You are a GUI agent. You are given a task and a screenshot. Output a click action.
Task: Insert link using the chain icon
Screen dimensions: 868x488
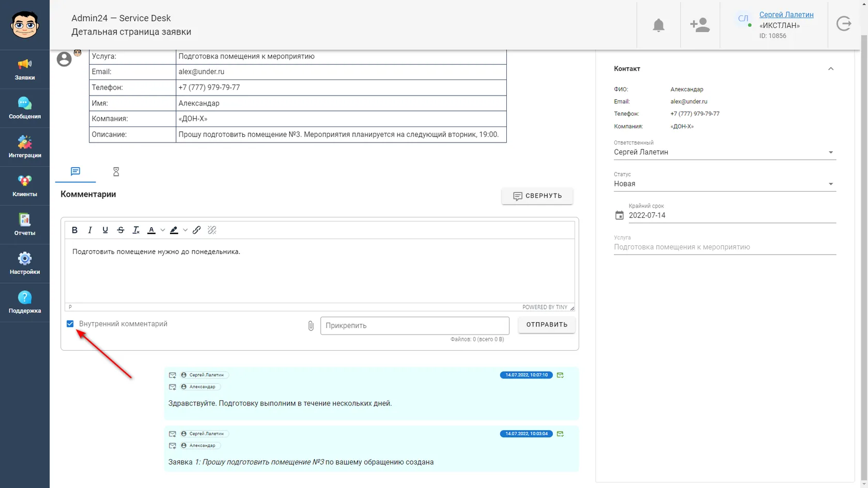(x=197, y=230)
